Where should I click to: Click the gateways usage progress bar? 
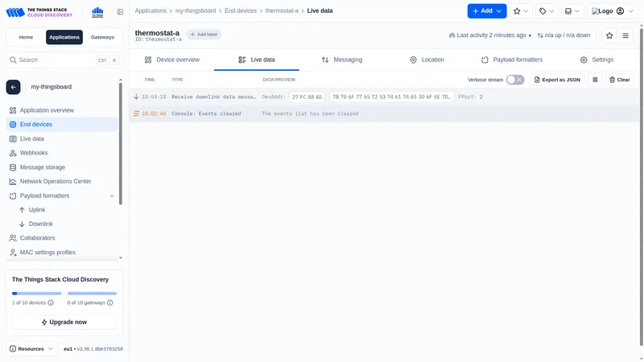92,294
